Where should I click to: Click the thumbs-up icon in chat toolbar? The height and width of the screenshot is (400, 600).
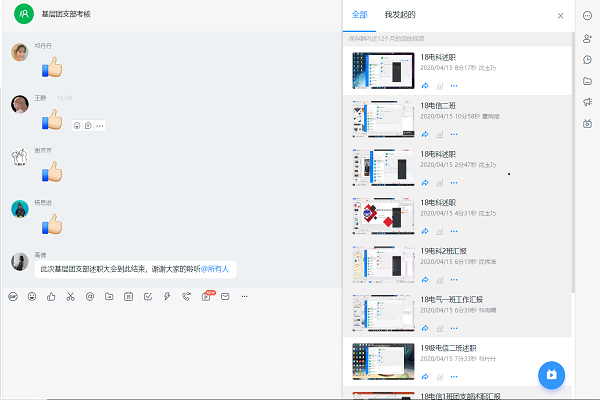51,296
